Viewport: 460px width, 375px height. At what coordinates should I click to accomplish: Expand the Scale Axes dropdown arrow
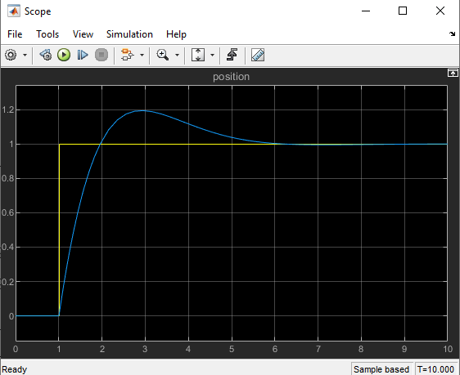212,55
